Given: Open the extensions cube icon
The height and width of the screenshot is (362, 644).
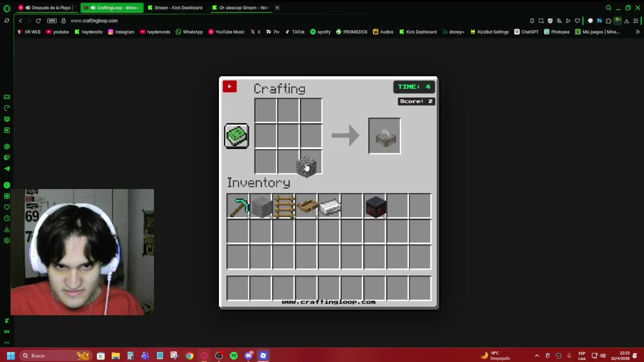Looking at the screenshot, I should 608,21.
